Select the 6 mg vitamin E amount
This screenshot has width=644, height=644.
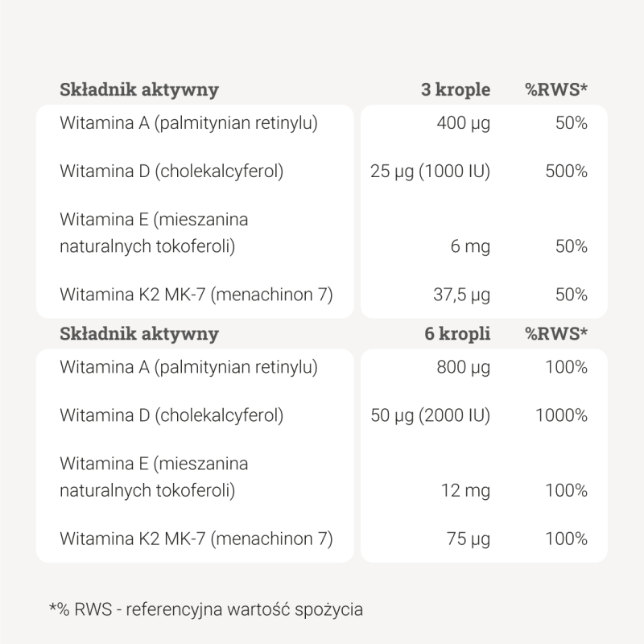click(470, 246)
